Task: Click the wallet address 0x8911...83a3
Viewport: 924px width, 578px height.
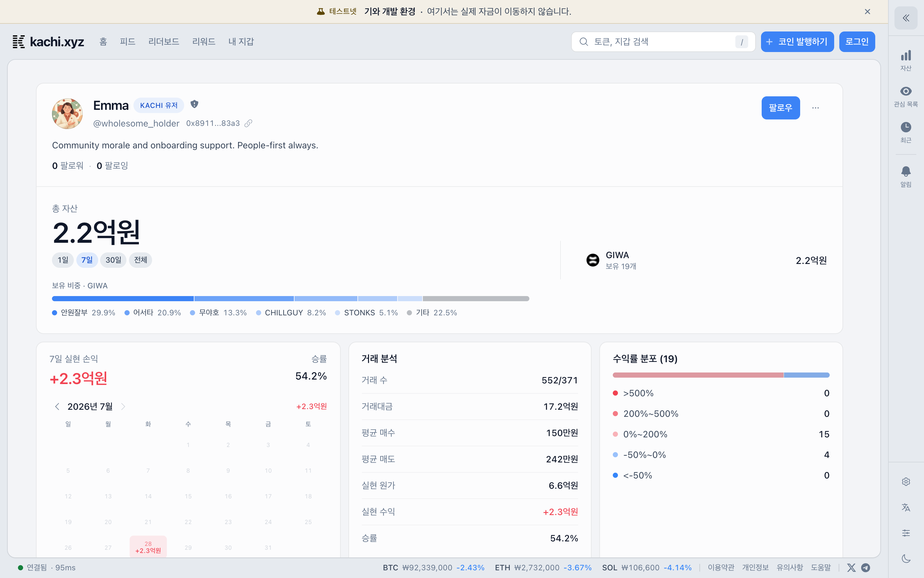Action: click(213, 123)
